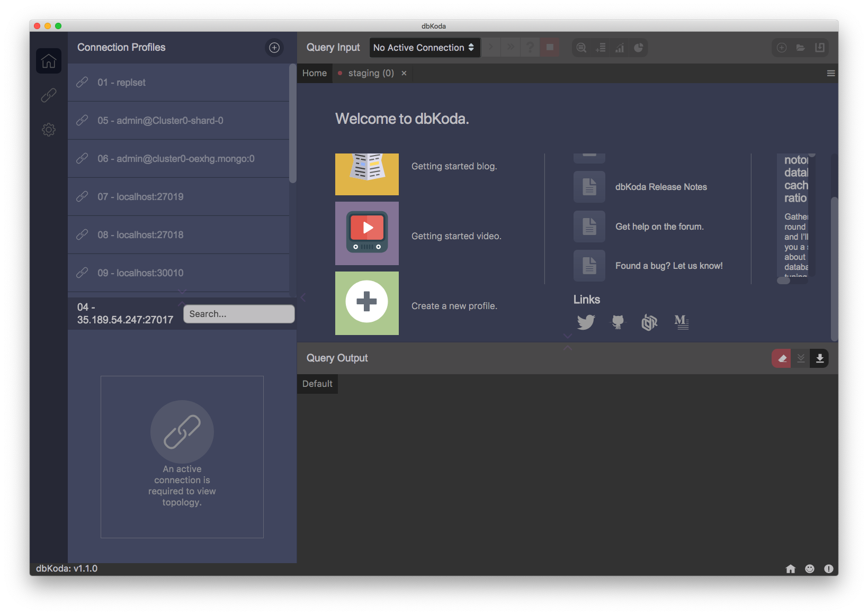Open the bar chart performance icon
Viewport: 868px width, 615px height.
click(x=620, y=48)
